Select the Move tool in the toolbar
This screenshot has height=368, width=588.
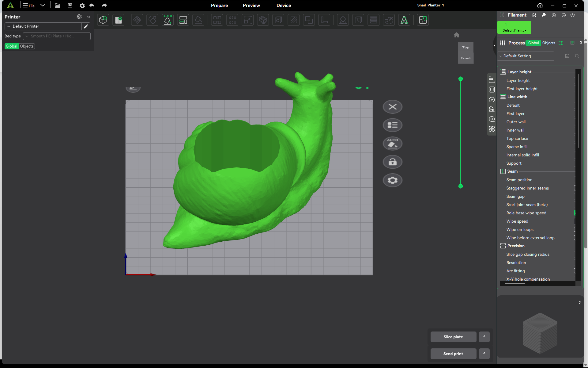click(137, 20)
